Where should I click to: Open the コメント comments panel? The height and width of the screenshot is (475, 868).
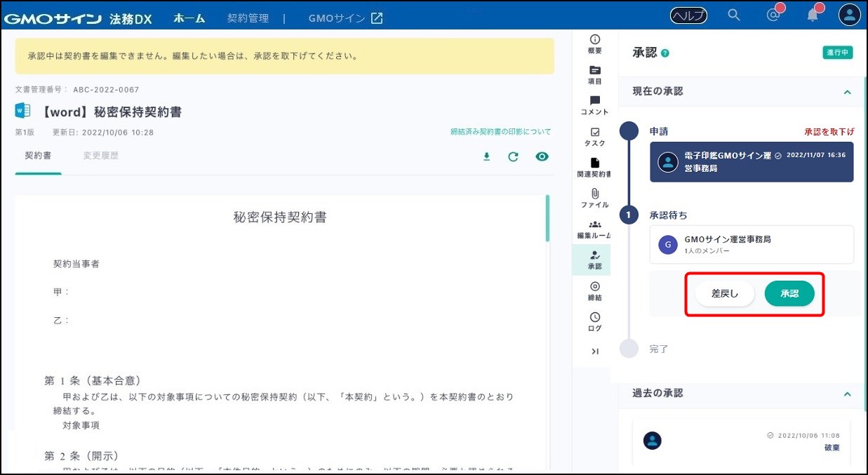click(595, 106)
